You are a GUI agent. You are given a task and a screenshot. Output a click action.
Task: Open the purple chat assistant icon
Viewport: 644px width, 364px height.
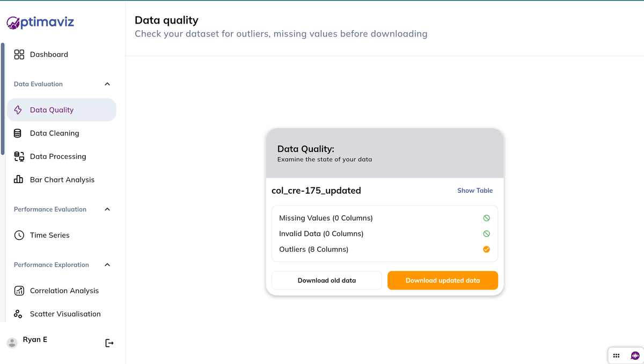point(635,355)
